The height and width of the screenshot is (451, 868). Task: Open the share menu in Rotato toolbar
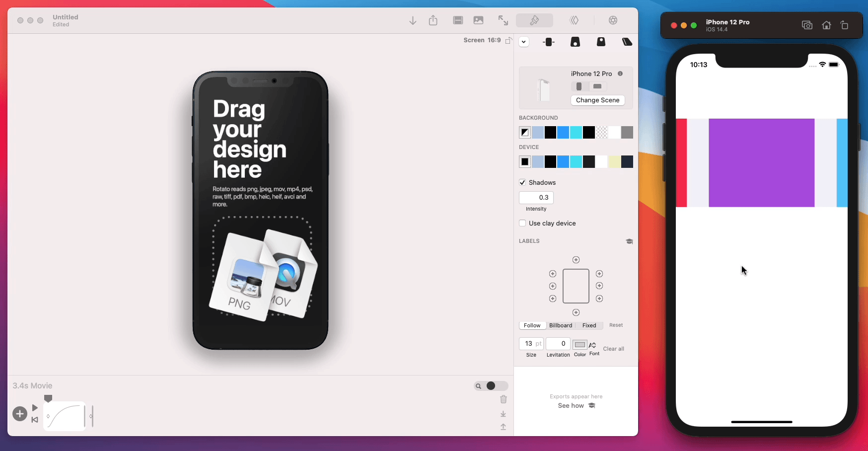coord(433,20)
